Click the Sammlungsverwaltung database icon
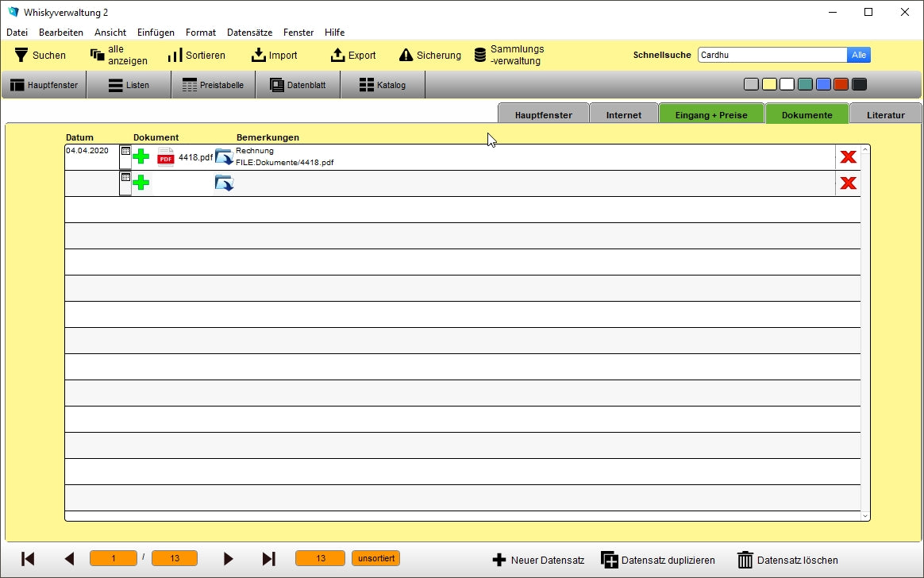Viewport: 924px width, 578px height. [x=479, y=55]
